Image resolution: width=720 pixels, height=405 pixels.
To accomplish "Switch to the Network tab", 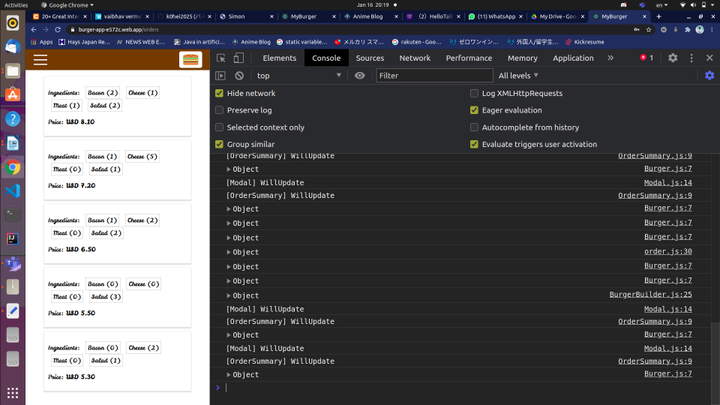I will pyautogui.click(x=414, y=58).
